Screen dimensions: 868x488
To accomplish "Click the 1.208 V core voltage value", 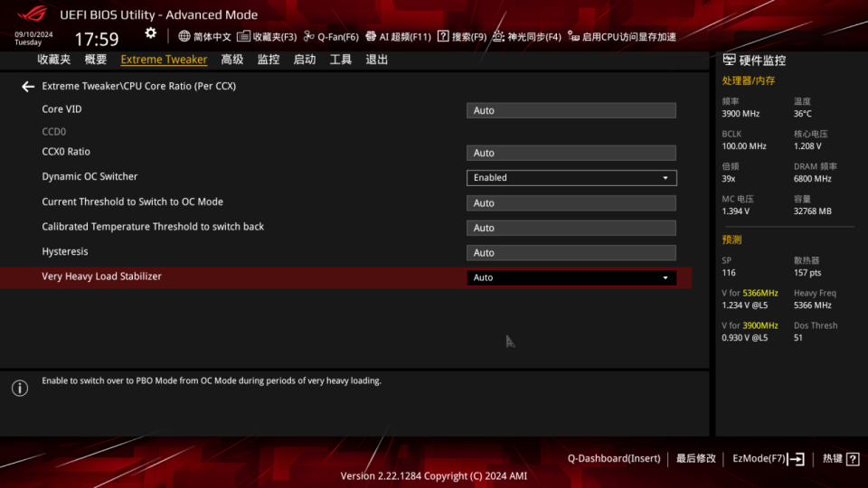I will click(807, 146).
